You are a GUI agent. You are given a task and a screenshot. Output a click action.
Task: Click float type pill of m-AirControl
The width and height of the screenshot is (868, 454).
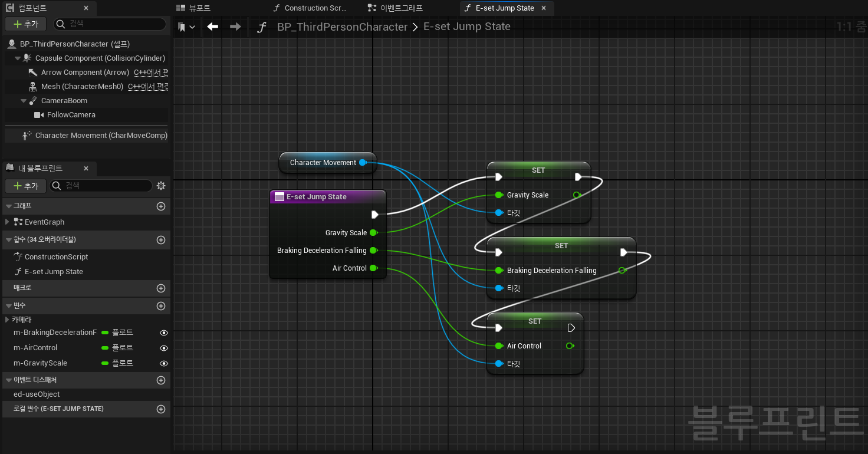pyautogui.click(x=105, y=348)
